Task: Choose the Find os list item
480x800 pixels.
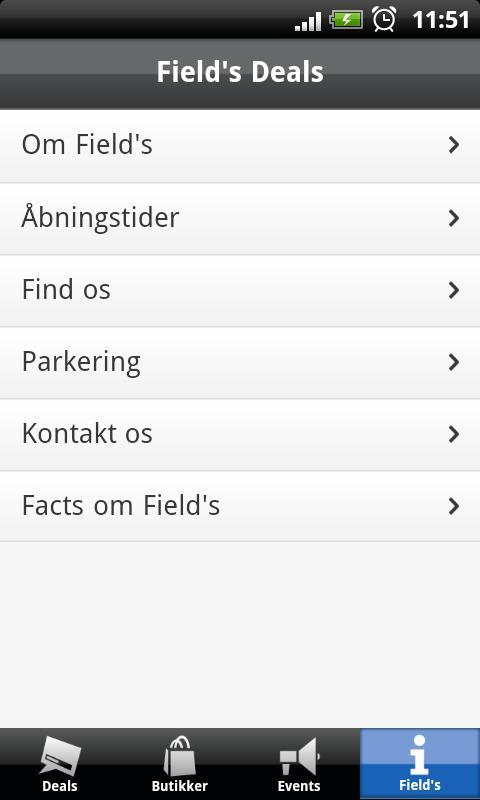Action: click(240, 291)
